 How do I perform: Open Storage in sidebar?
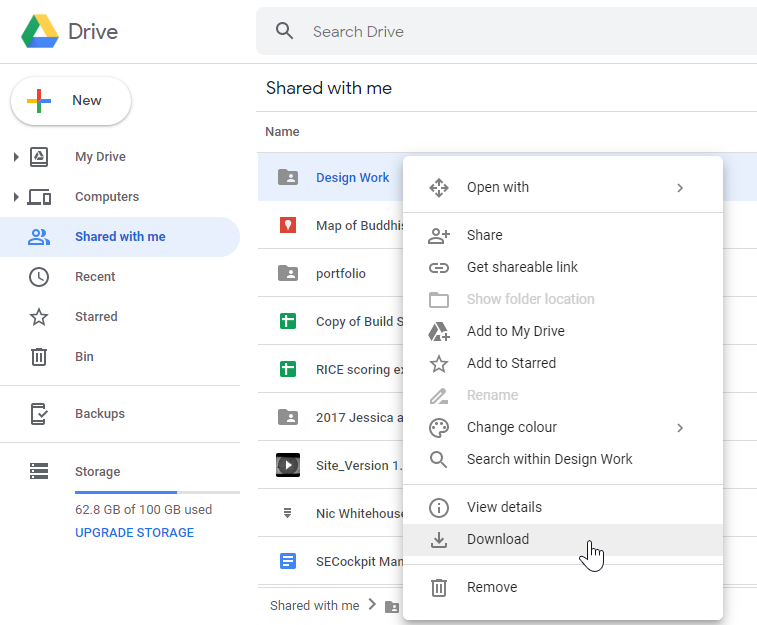(98, 472)
